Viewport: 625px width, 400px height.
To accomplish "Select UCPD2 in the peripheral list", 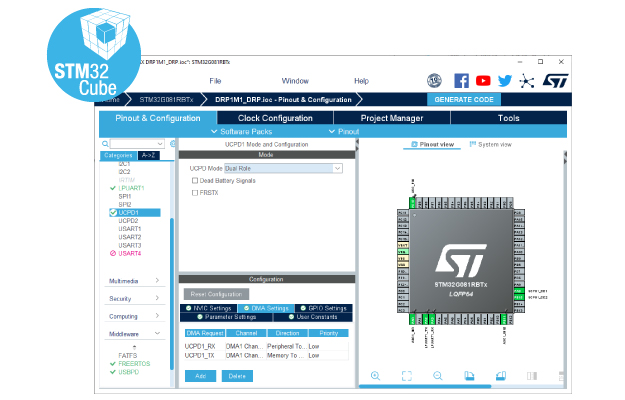I will tap(128, 221).
